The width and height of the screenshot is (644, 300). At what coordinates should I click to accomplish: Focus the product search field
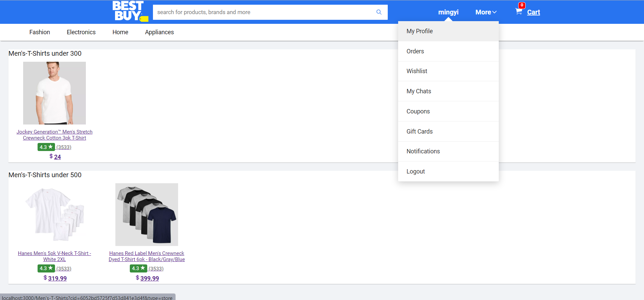(x=263, y=12)
